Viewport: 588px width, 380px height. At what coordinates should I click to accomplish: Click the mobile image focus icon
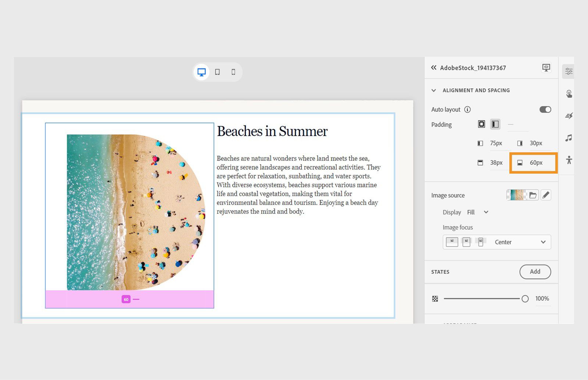480,242
